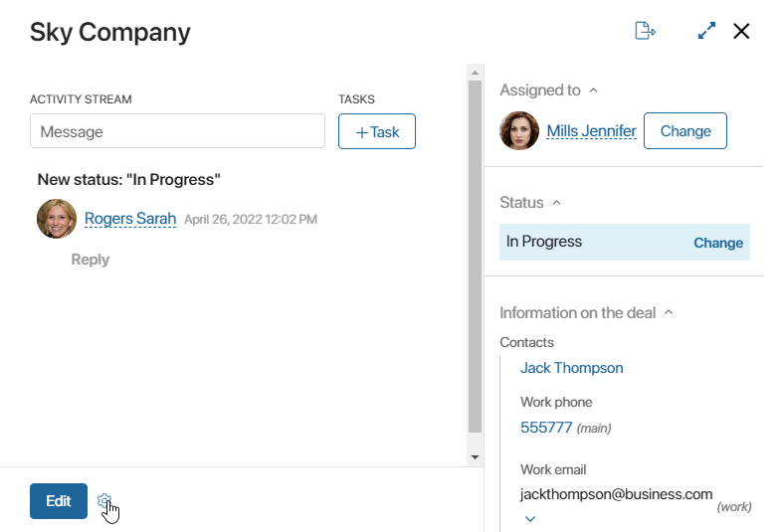Open settings gear next to Edit button
The image size is (777, 532).
(104, 501)
